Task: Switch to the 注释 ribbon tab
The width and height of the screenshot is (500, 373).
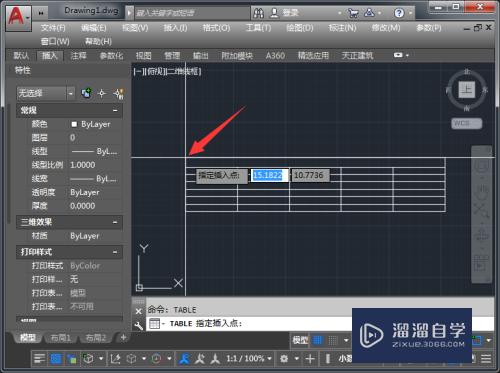Action: point(78,56)
